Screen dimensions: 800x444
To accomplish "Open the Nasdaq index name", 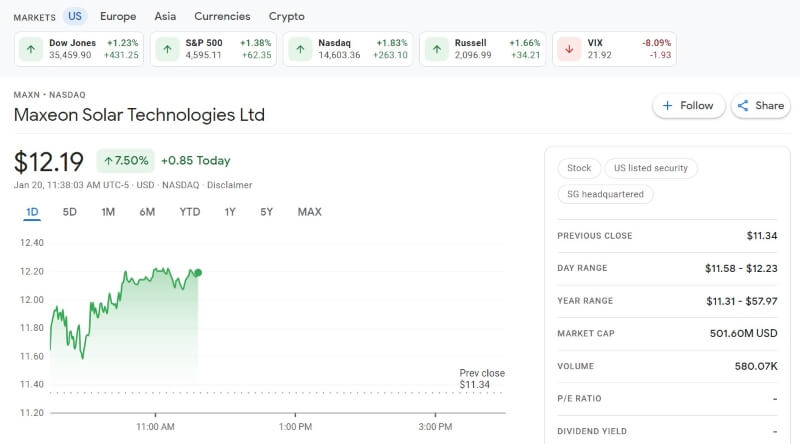I will click(335, 43).
